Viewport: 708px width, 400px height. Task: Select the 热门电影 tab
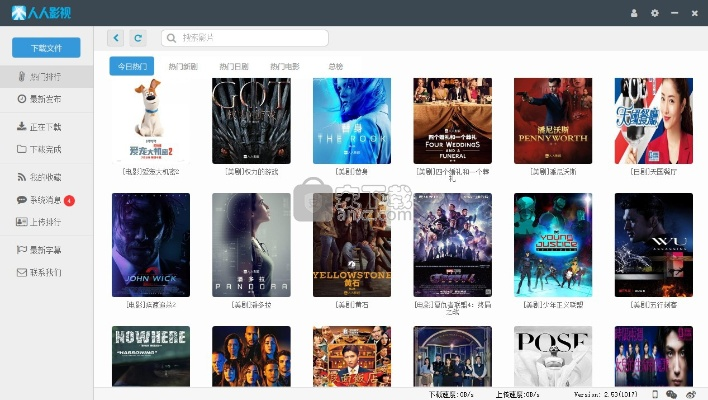(x=284, y=67)
